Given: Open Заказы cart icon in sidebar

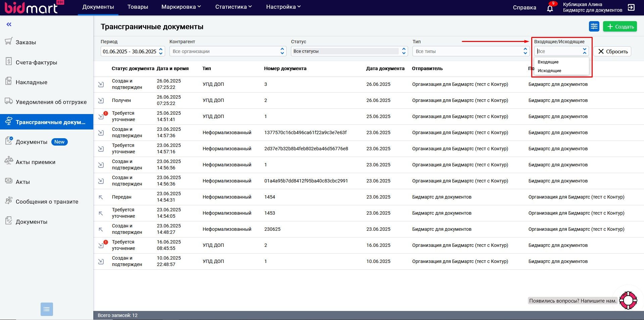Looking at the screenshot, I should [x=9, y=41].
